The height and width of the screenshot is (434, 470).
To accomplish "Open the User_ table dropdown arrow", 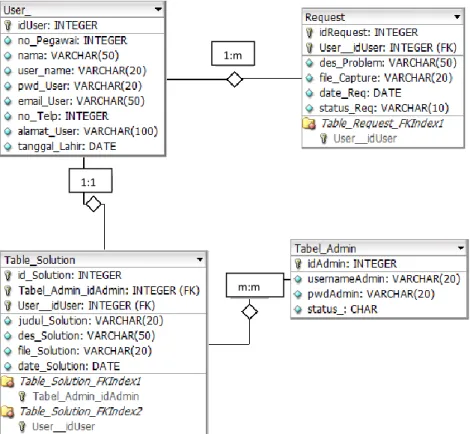I will click(158, 9).
